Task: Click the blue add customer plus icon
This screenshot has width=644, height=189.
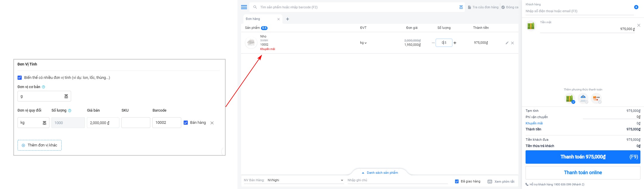Action: coord(636,7)
